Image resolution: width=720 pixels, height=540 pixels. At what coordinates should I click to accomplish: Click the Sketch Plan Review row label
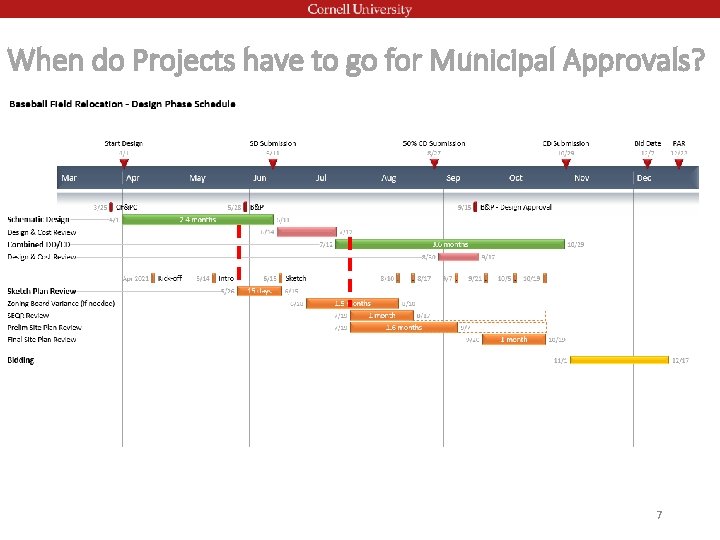(42, 291)
